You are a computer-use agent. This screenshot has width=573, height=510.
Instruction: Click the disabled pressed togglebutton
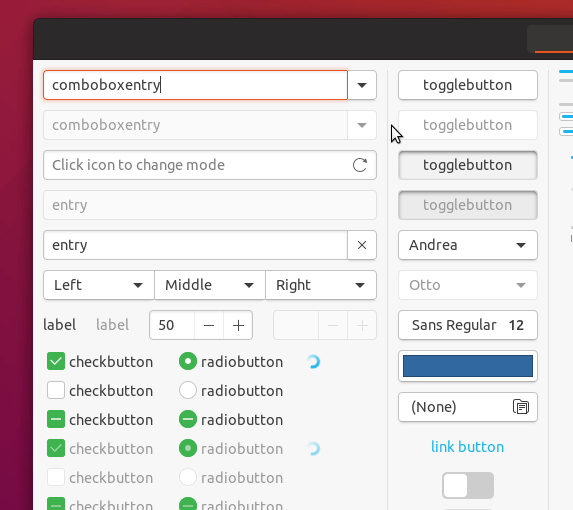(468, 205)
